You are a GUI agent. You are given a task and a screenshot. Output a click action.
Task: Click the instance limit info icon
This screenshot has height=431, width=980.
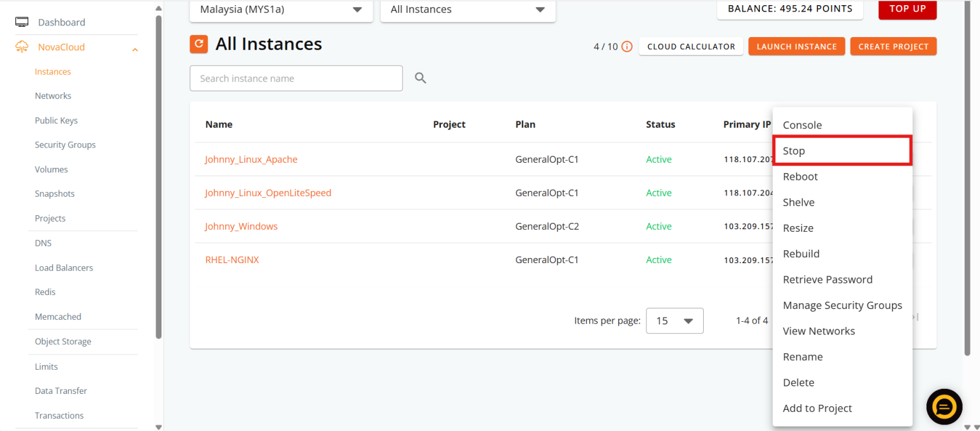627,47
